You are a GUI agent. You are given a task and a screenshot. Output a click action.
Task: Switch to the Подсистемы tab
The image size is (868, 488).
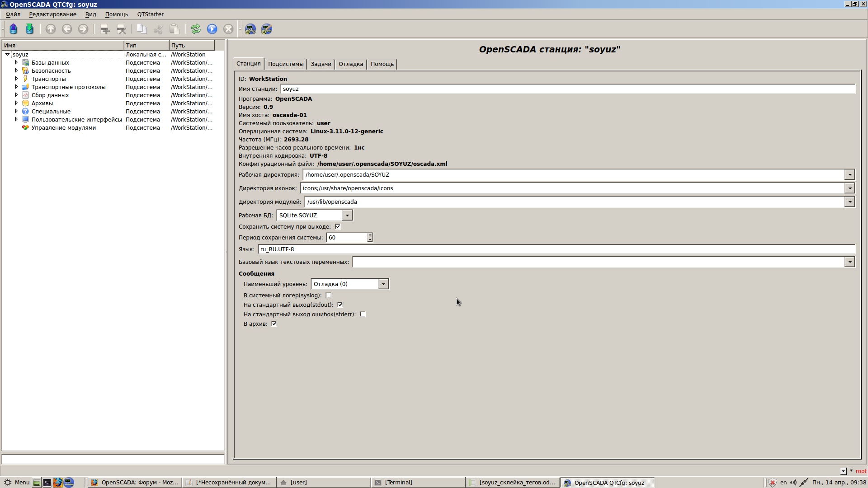coord(285,64)
